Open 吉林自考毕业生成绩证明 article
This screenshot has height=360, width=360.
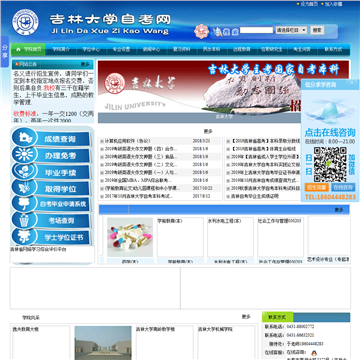click(255, 196)
